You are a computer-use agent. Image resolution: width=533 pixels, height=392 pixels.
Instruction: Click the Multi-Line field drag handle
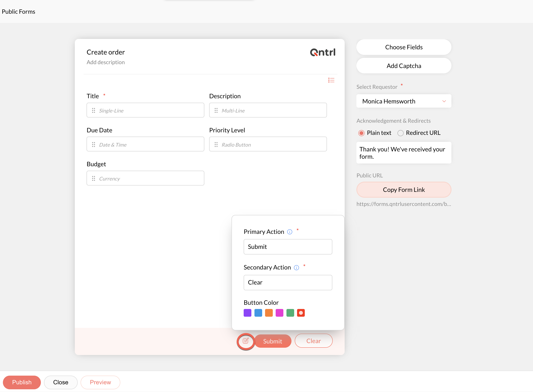tap(216, 110)
